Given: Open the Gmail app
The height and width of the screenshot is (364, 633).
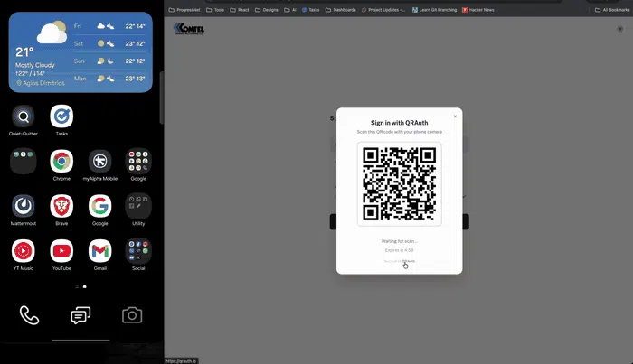Looking at the screenshot, I should click(100, 251).
